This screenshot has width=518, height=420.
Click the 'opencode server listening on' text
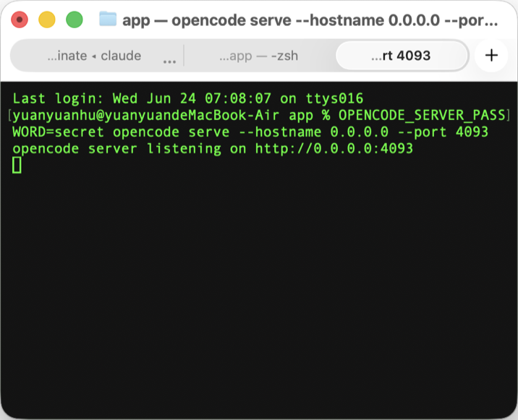(x=129, y=149)
